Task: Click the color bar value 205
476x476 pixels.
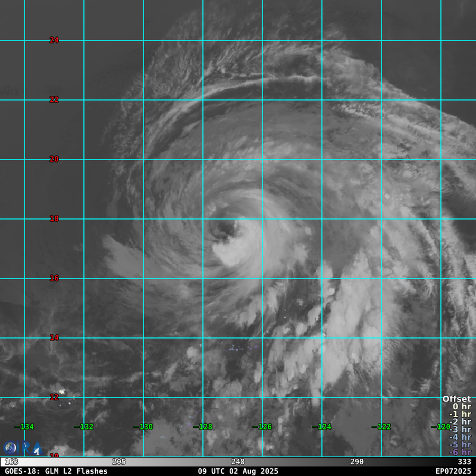Action: (x=119, y=462)
